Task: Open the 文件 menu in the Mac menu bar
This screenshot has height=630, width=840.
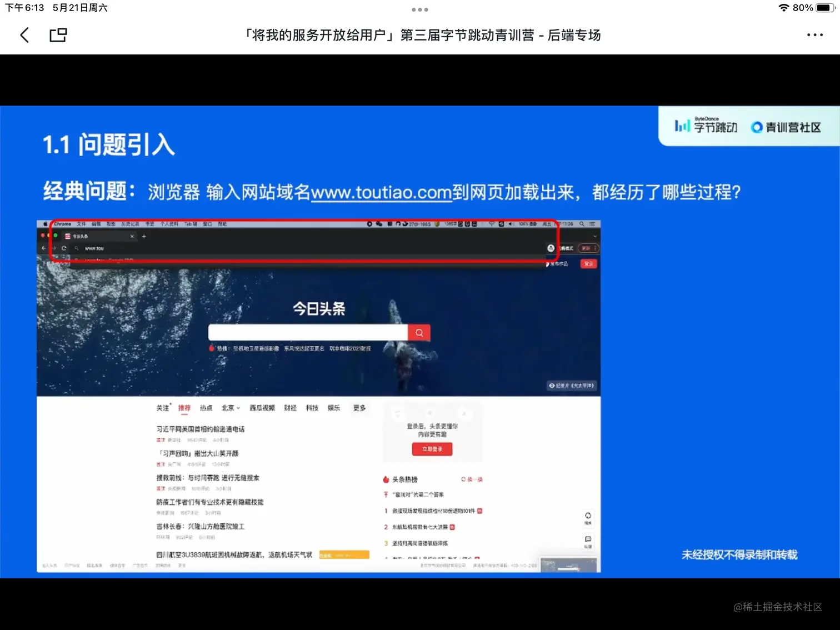Action: [81, 224]
